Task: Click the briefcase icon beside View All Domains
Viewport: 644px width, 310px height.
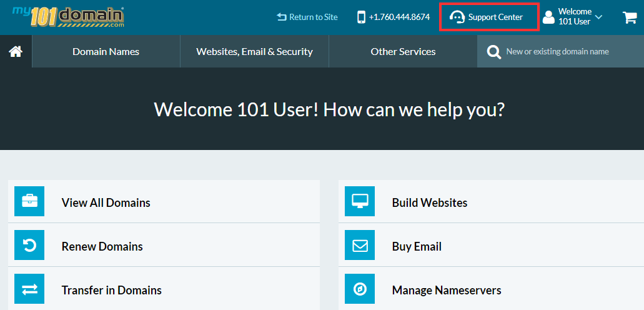Action: [x=29, y=201]
